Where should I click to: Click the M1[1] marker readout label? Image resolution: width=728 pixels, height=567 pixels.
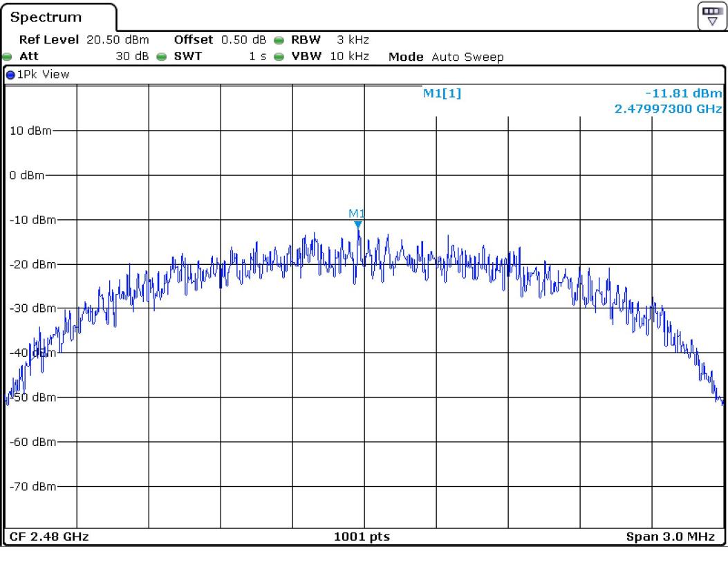click(x=442, y=93)
